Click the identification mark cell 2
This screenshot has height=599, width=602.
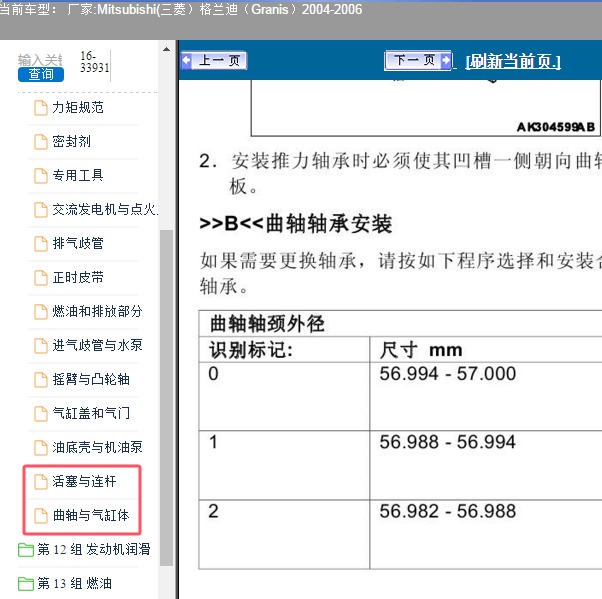213,511
